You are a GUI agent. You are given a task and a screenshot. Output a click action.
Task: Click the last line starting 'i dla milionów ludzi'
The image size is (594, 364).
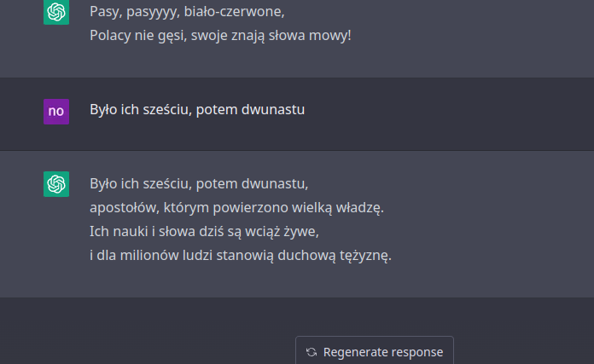241,255
